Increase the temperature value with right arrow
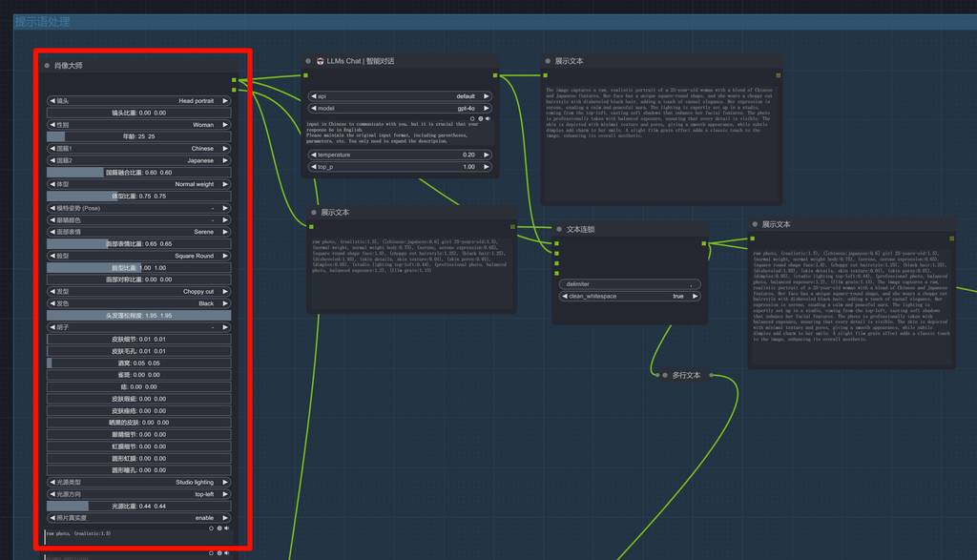The width and height of the screenshot is (977, 560). point(487,155)
